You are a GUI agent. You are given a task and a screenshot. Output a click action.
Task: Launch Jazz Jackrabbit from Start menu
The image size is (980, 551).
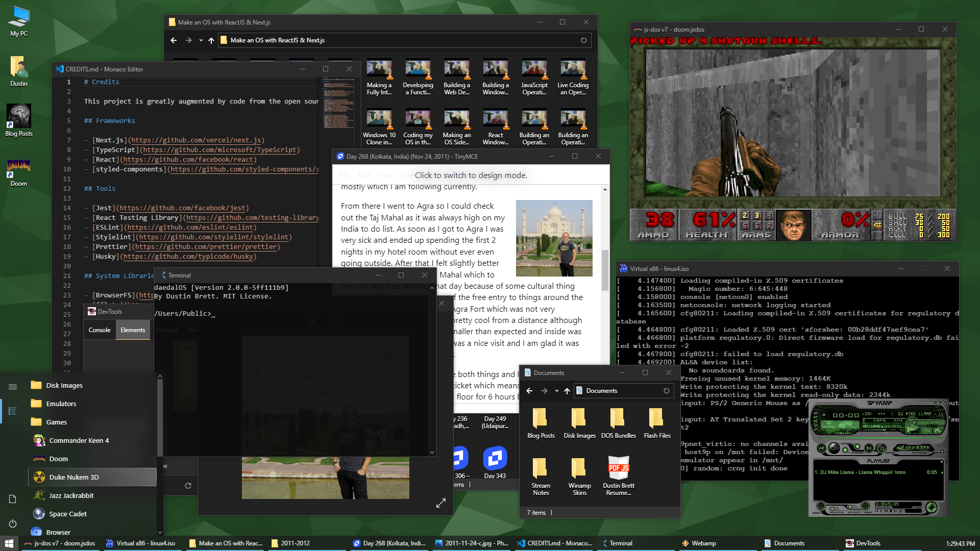click(71, 495)
